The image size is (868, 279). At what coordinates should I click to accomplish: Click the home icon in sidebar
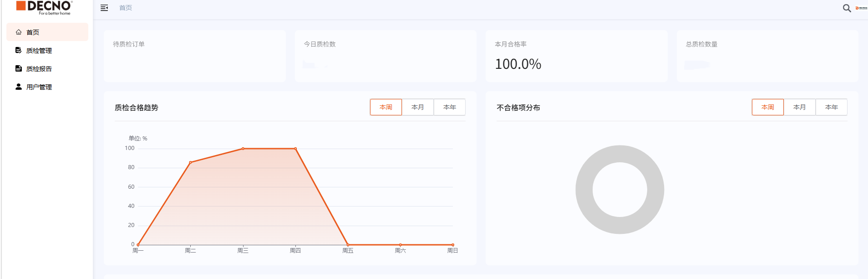(x=19, y=32)
